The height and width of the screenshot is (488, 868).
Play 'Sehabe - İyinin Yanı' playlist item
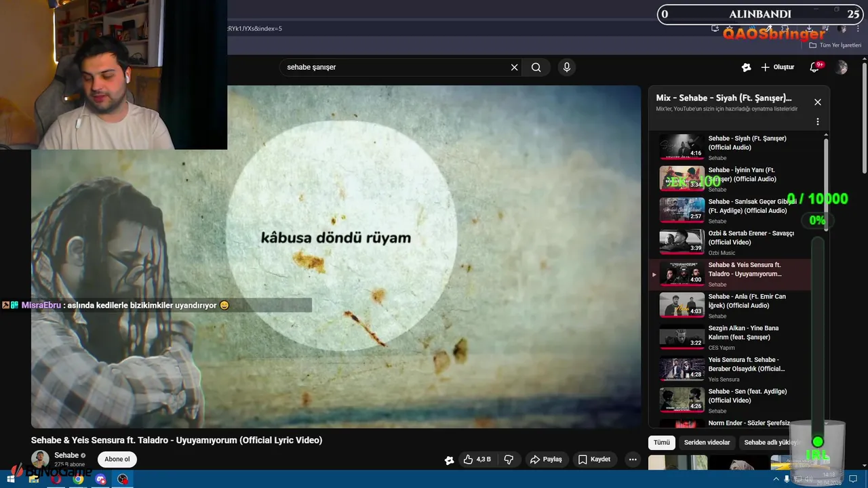pyautogui.click(x=730, y=179)
